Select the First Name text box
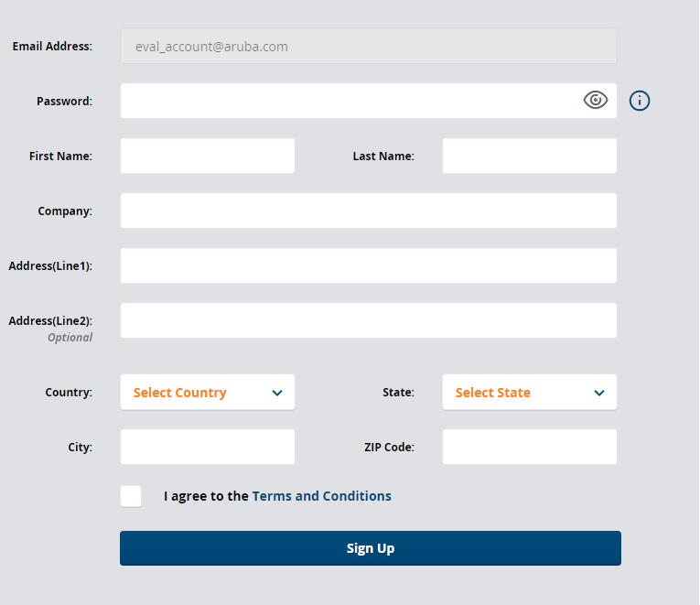This screenshot has height=605, width=700. pos(208,156)
